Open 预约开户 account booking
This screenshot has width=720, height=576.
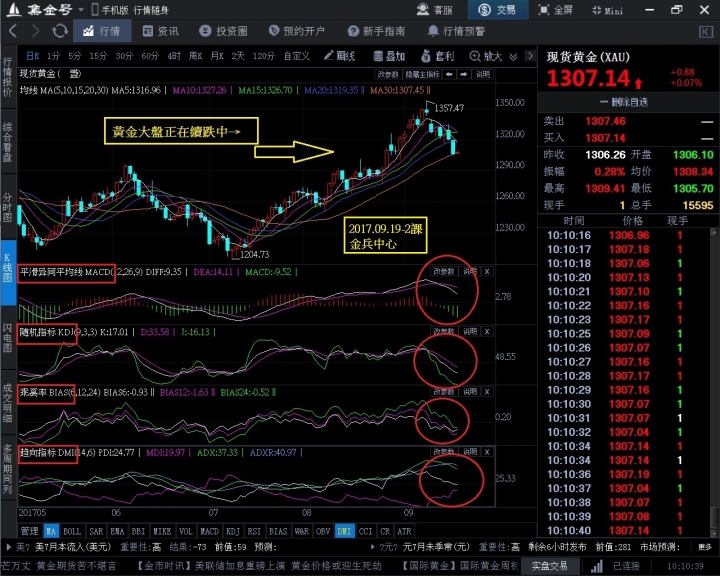(x=297, y=31)
